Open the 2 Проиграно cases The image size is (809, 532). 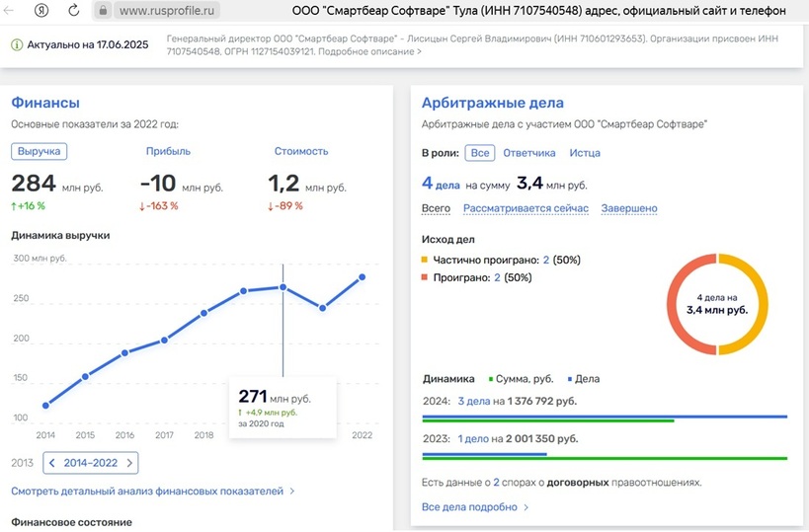click(498, 277)
